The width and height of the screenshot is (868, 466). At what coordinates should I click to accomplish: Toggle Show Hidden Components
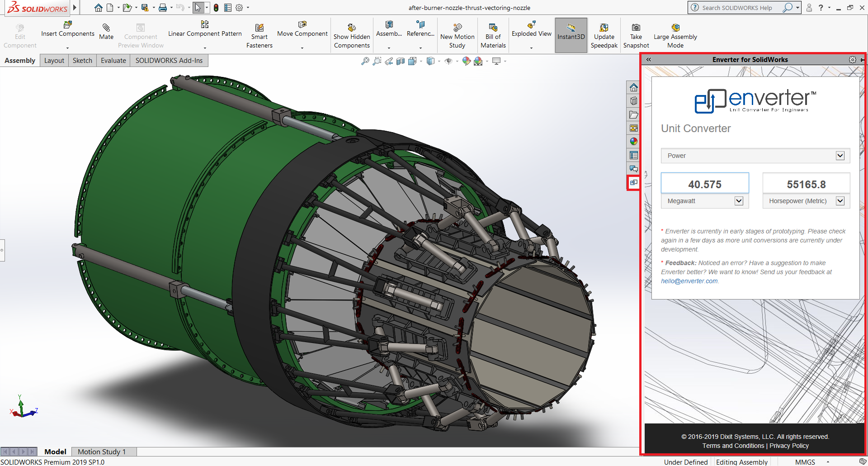tap(352, 35)
